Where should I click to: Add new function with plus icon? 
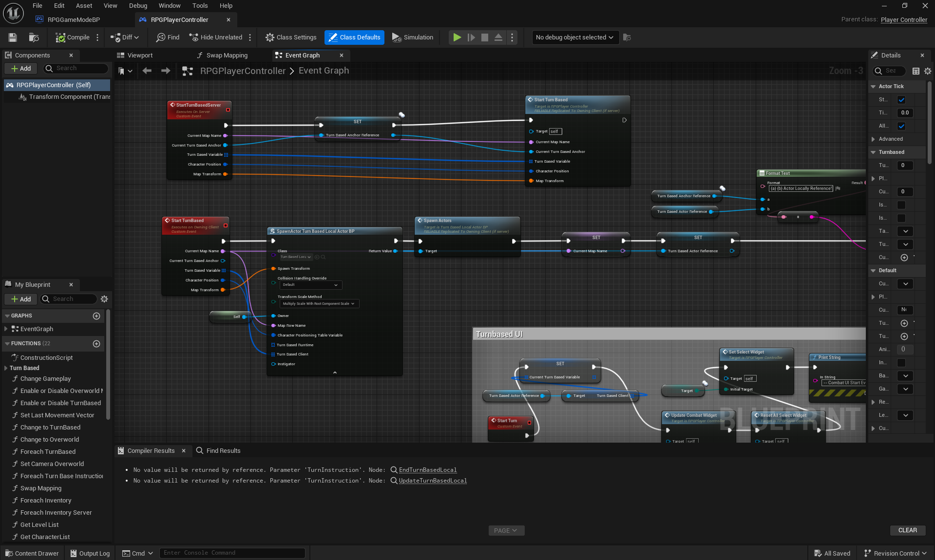tap(96, 344)
